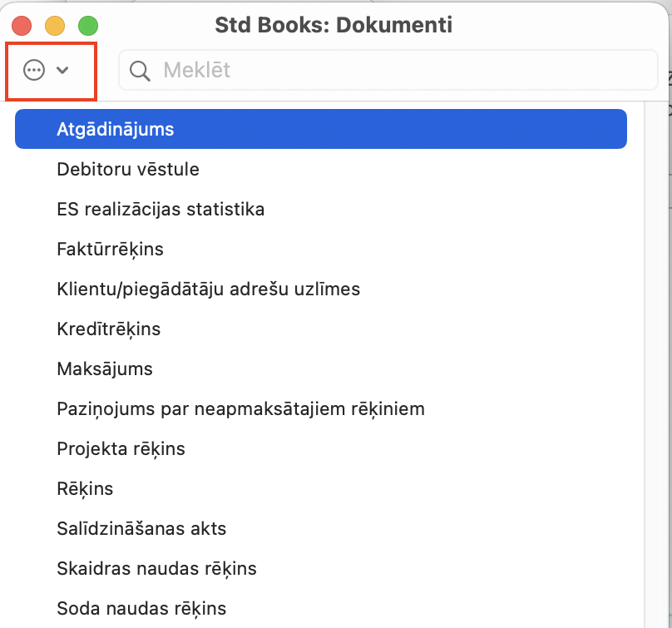The image size is (672, 628).
Task: Choose Debitoru vēstule from the list
Action: (128, 170)
